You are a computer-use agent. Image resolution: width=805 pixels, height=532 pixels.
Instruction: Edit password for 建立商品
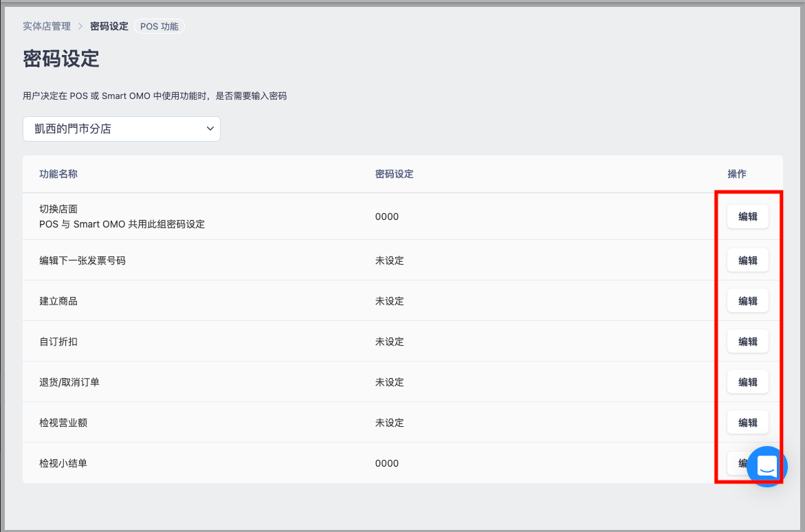(747, 301)
